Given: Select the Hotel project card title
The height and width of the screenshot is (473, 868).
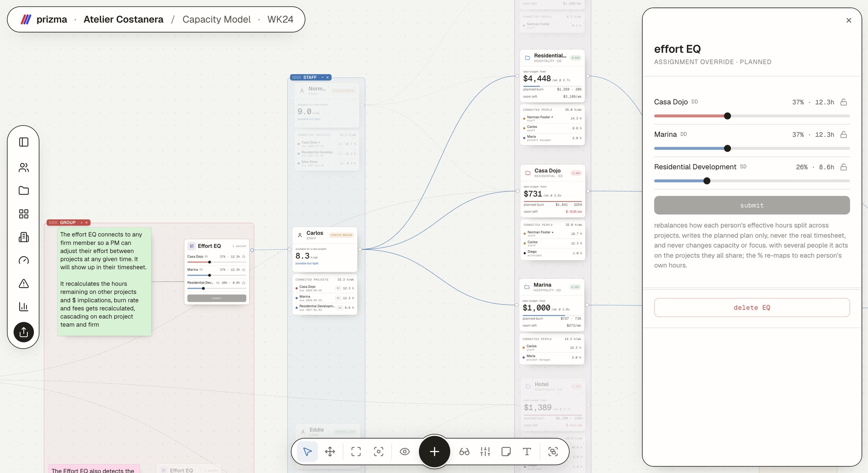Looking at the screenshot, I should click(x=542, y=384).
